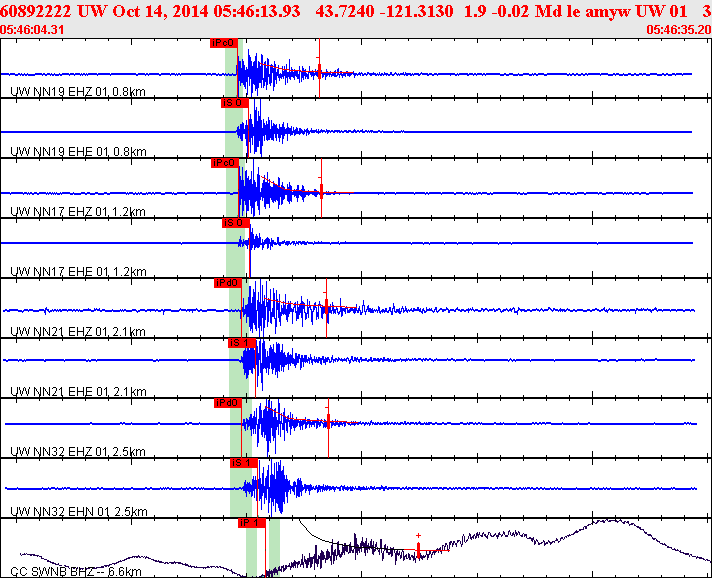Click the Md magnitude text in header
Screen dimensions: 712x578
[547, 11]
